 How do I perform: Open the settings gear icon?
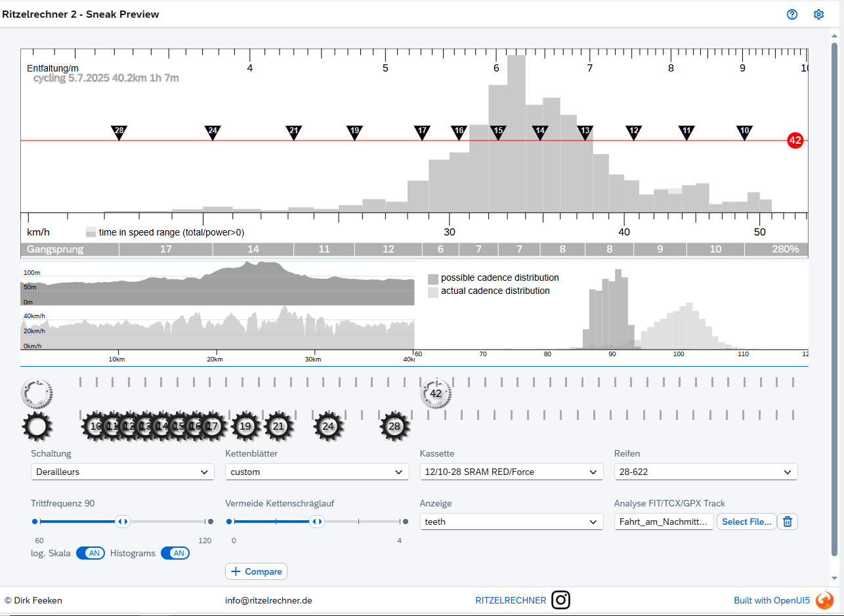[818, 14]
